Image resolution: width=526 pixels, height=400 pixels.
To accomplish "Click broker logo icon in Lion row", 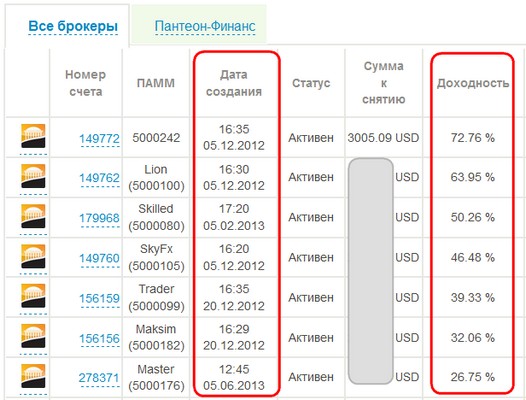I will click(x=33, y=176).
